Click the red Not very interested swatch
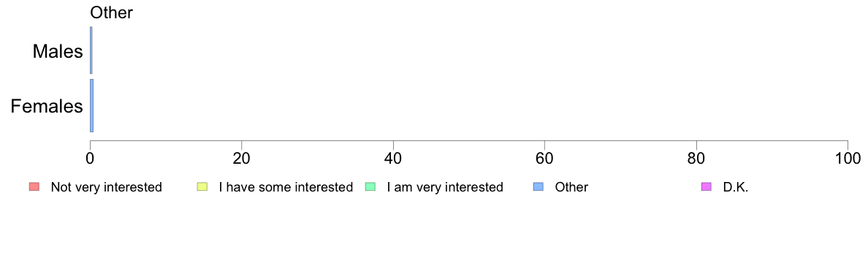This screenshot has width=868, height=269. click(34, 187)
